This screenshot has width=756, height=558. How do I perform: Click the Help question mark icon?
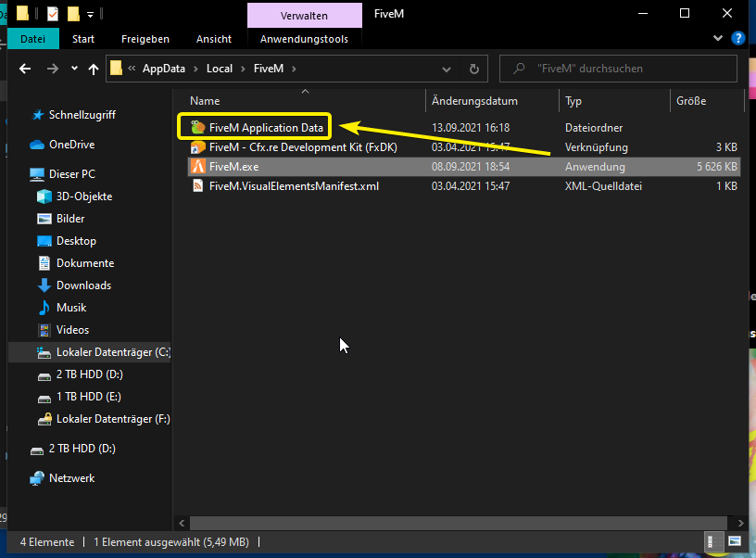[738, 39]
